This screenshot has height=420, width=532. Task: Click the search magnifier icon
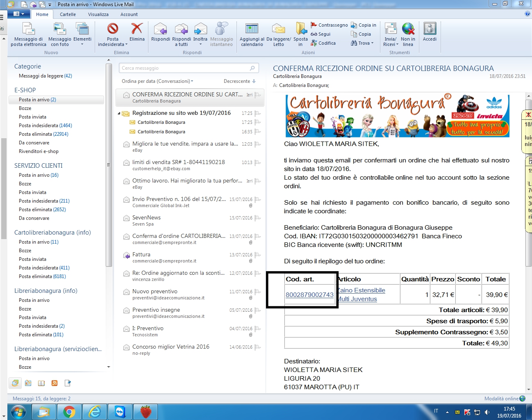pos(252,68)
